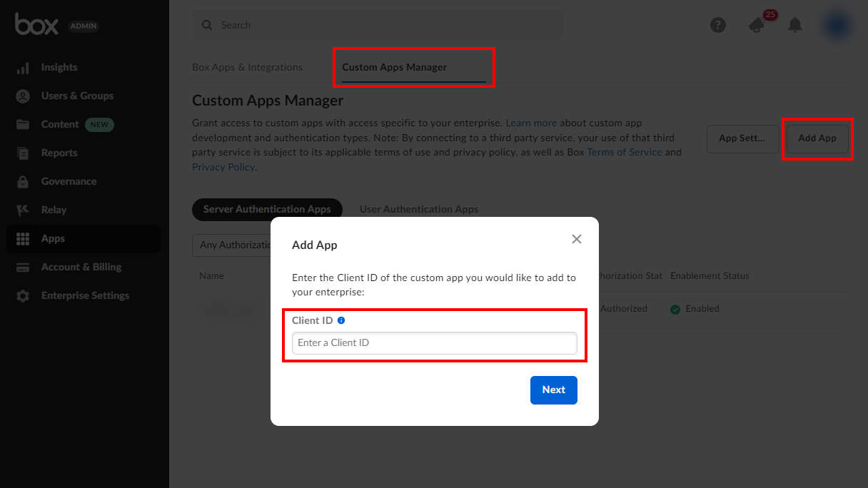Viewport: 868px width, 488px height.
Task: Expand the Any Authorization filter dropdown
Action: (232, 245)
